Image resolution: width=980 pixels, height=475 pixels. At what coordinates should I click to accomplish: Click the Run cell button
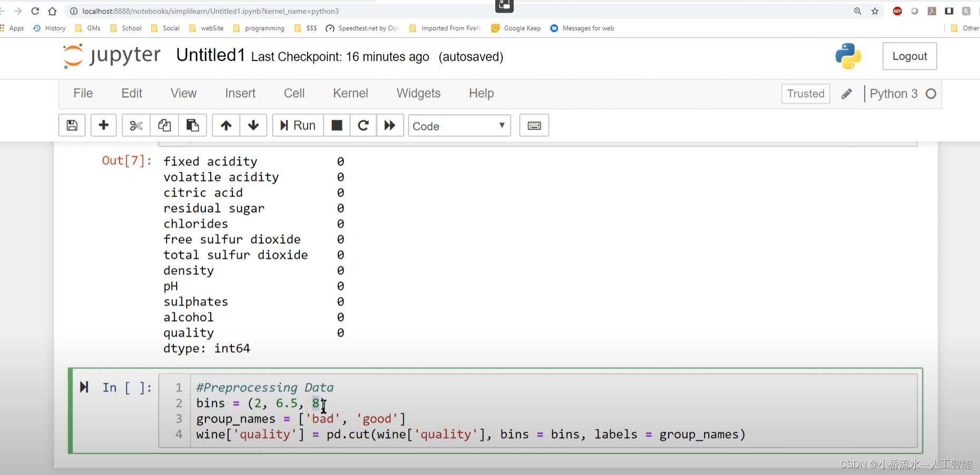pos(298,125)
